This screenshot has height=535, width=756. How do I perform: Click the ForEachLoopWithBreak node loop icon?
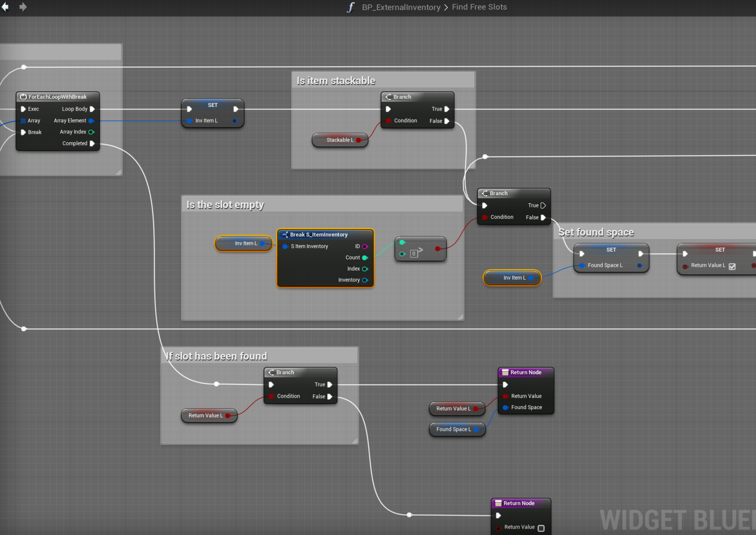click(23, 97)
